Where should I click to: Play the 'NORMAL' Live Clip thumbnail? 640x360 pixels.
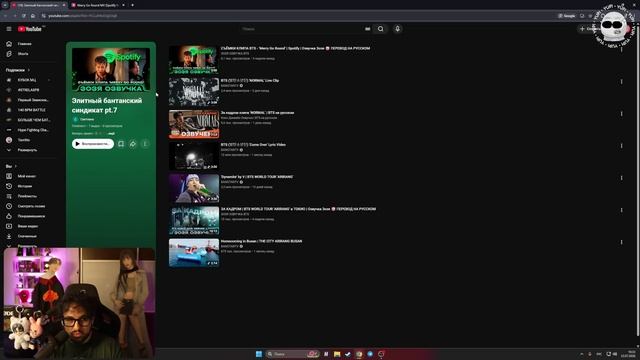click(x=193, y=92)
